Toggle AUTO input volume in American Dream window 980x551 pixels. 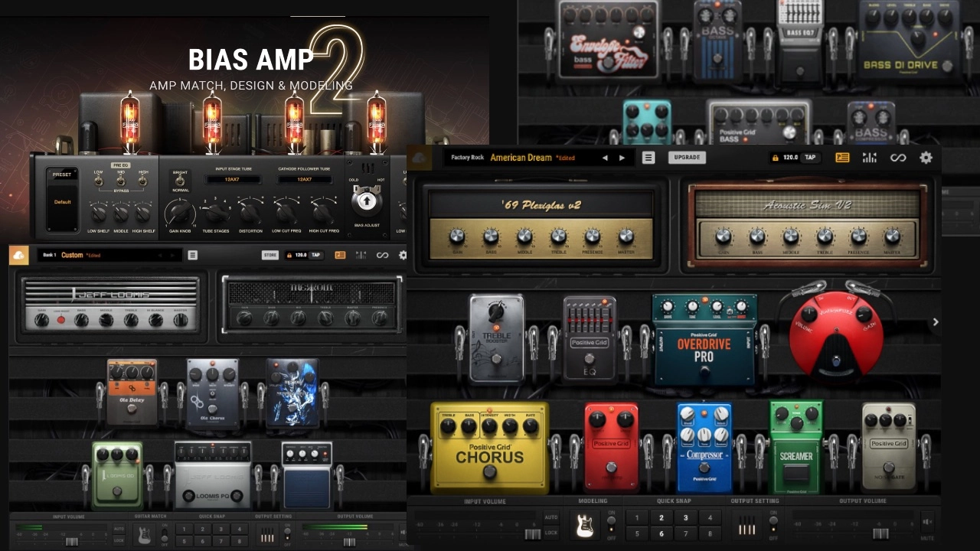[551, 517]
